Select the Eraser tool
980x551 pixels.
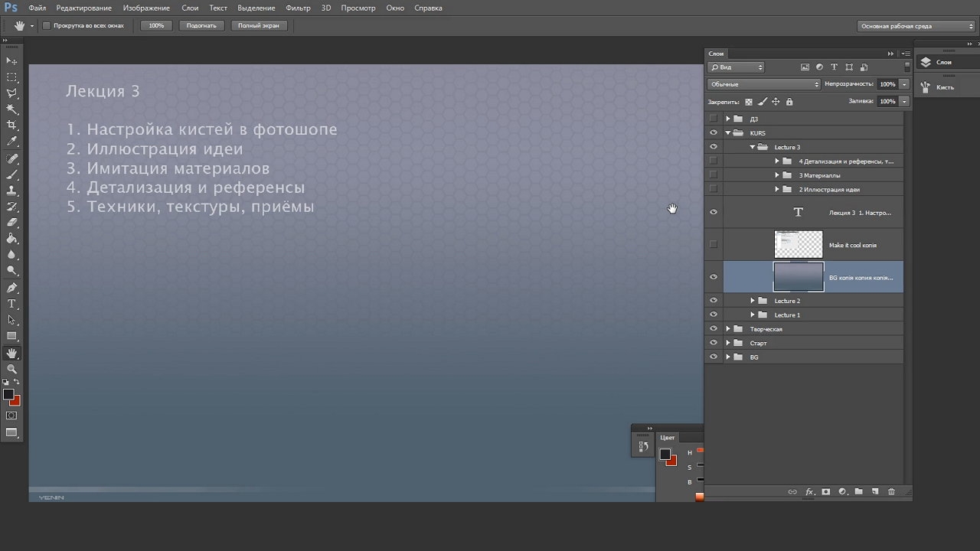click(11, 223)
